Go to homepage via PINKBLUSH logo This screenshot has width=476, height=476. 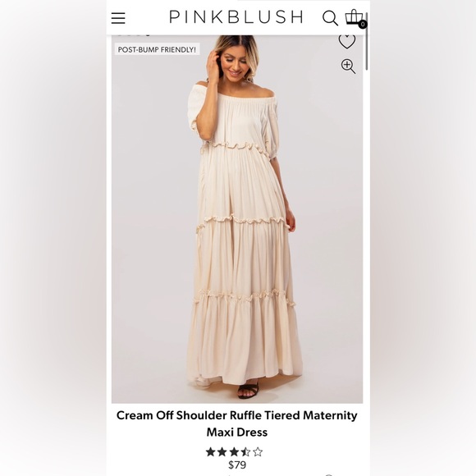[236, 16]
